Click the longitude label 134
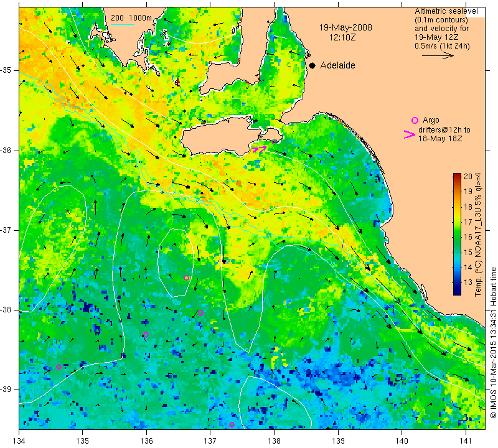498x448 pixels. tap(19, 441)
